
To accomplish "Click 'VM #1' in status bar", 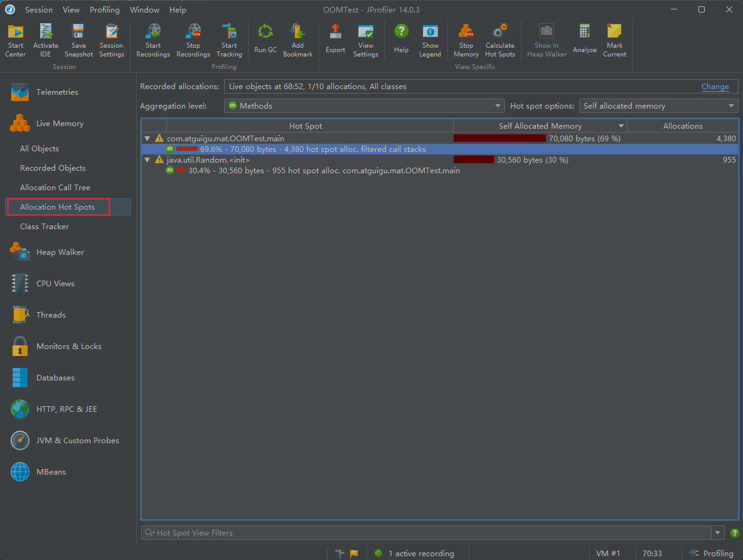I will click(x=608, y=553).
